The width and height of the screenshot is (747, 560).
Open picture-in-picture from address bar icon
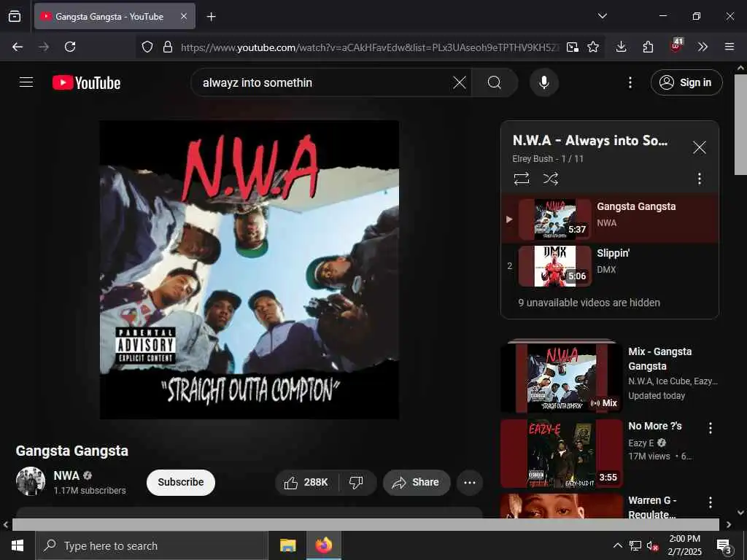572,47
